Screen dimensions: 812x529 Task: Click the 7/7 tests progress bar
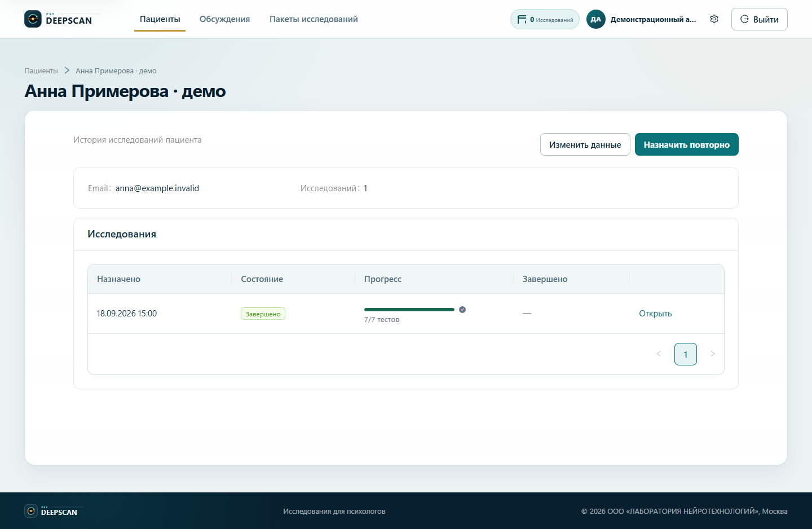pos(409,310)
